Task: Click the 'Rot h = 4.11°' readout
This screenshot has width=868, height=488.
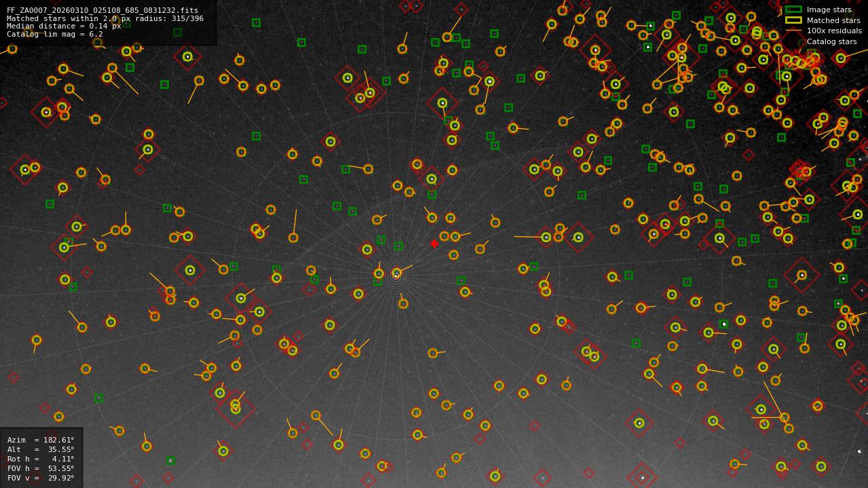Action: click(41, 459)
